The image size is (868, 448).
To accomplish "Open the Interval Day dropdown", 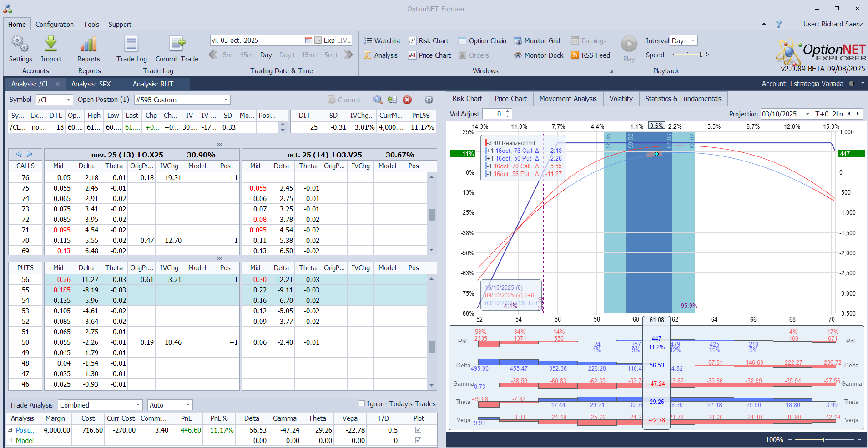I will click(x=693, y=40).
